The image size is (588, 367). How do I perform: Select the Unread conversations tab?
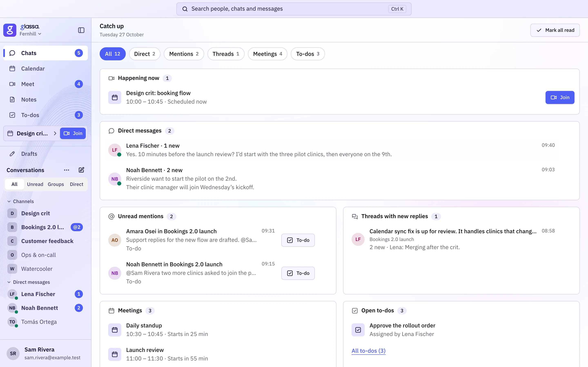pyautogui.click(x=35, y=184)
